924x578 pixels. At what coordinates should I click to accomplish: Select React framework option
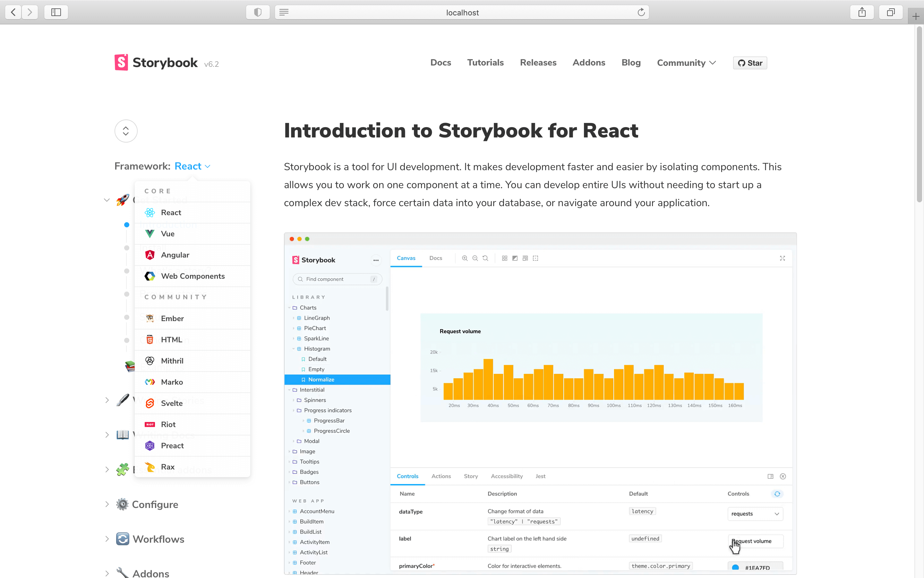[x=193, y=213]
